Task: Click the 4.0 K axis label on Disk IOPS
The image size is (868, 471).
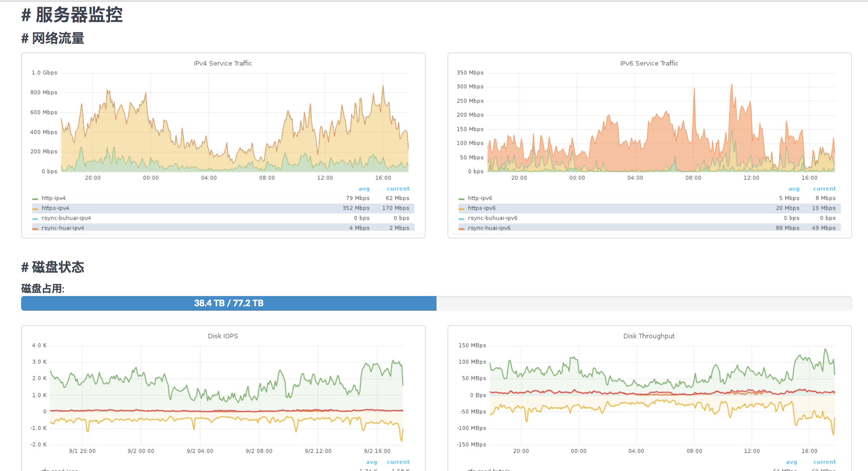Action: [39, 345]
